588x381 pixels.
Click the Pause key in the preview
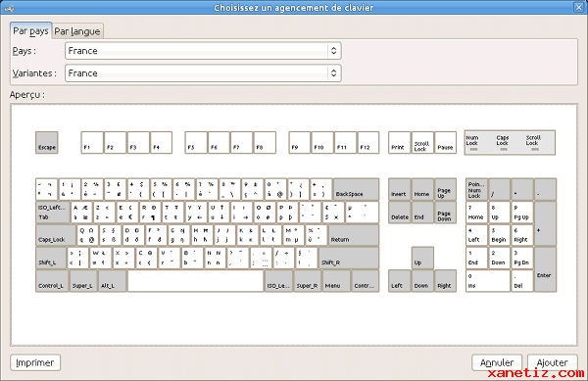(x=446, y=142)
